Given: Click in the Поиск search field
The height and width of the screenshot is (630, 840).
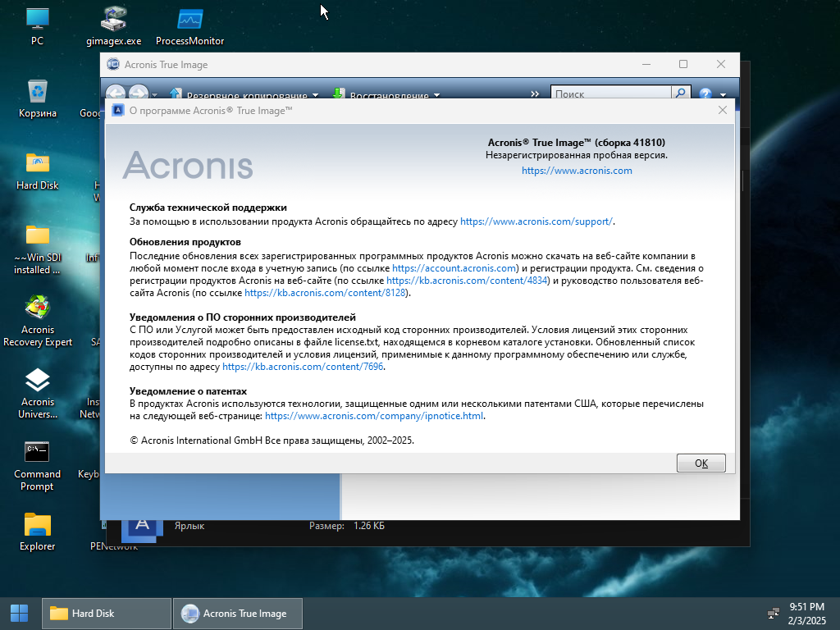Looking at the screenshot, I should 611,94.
